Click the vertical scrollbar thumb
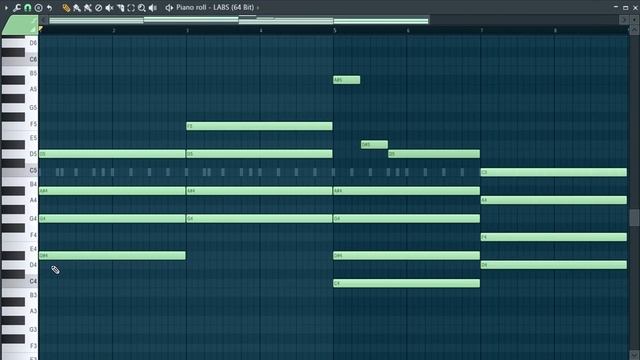This screenshot has width=640, height=360. point(634,218)
